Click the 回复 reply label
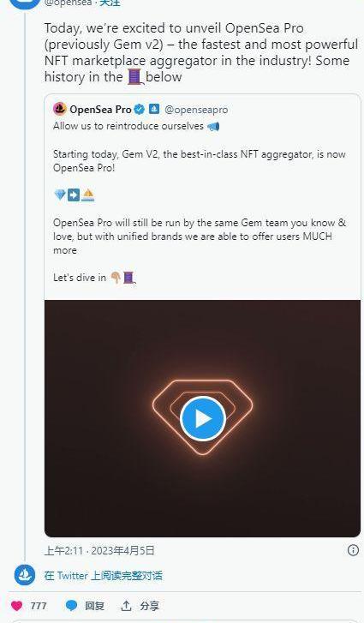This screenshot has width=364, height=623. coord(94,606)
